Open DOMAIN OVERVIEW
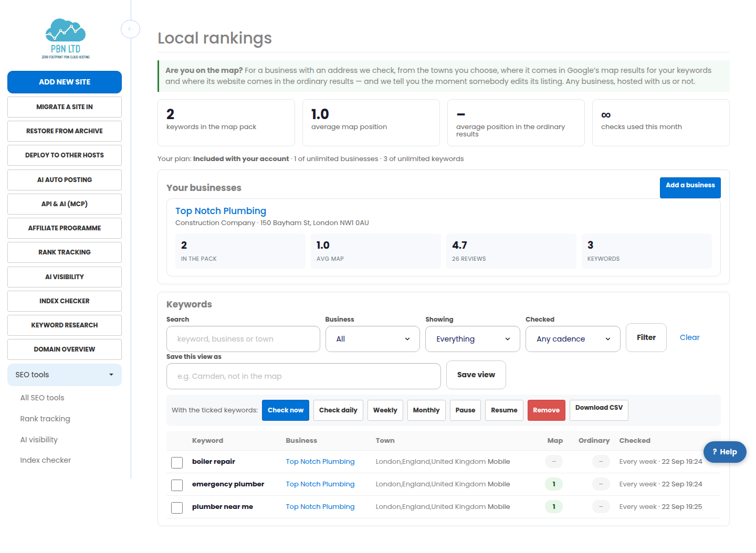756x553 pixels. (x=65, y=349)
